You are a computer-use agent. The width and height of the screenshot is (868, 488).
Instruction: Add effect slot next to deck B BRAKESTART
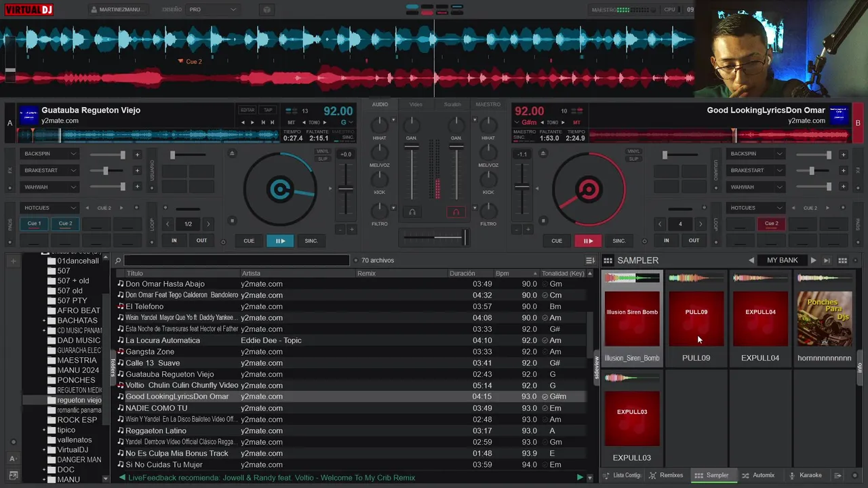[843, 171]
